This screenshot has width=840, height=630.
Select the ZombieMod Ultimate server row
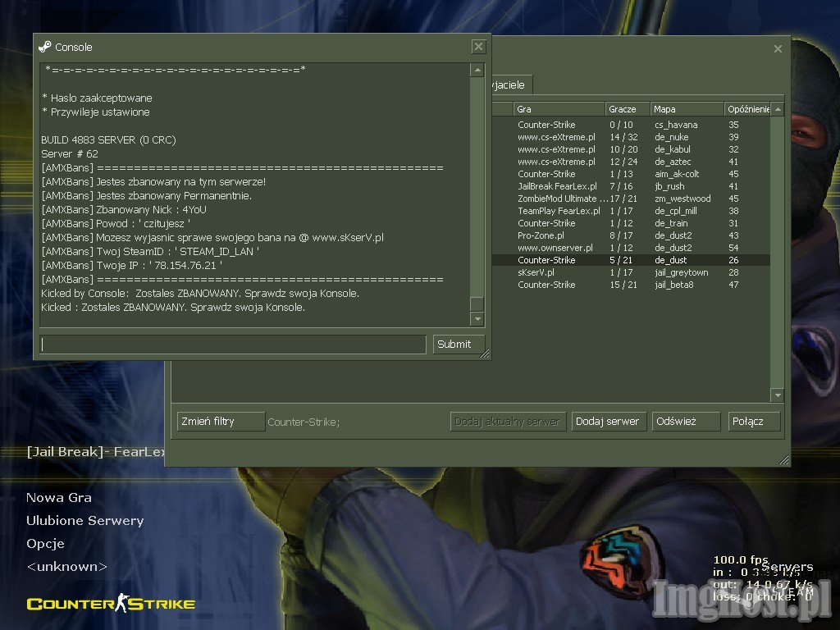tap(631, 199)
